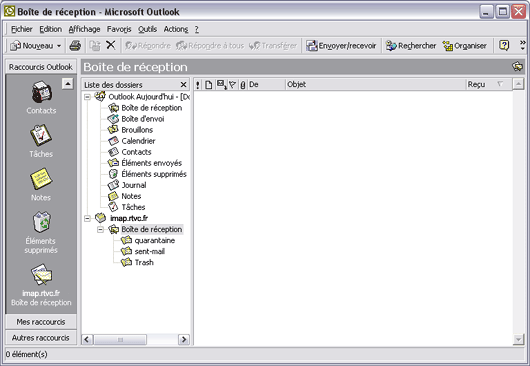Click folder list horizontal scrollbar thumb
Viewport: 530px width, 366px height.
(120, 339)
